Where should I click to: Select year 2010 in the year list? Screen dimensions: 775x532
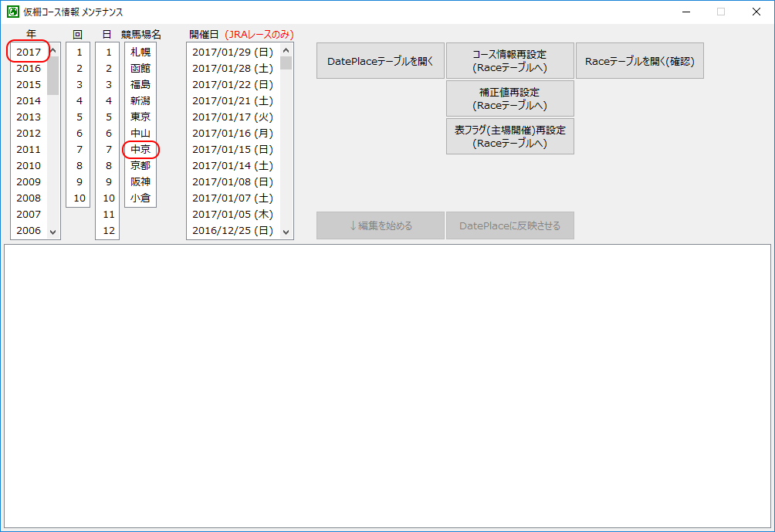[x=29, y=166]
